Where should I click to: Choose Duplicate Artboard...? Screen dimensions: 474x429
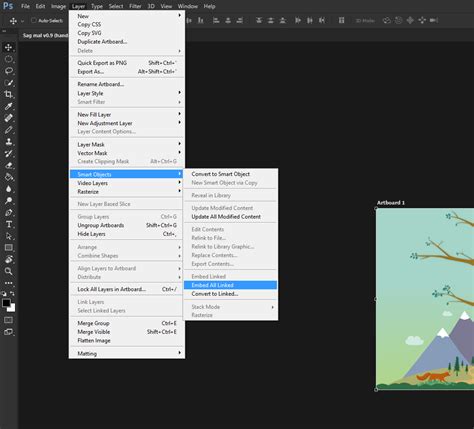pyautogui.click(x=127, y=41)
